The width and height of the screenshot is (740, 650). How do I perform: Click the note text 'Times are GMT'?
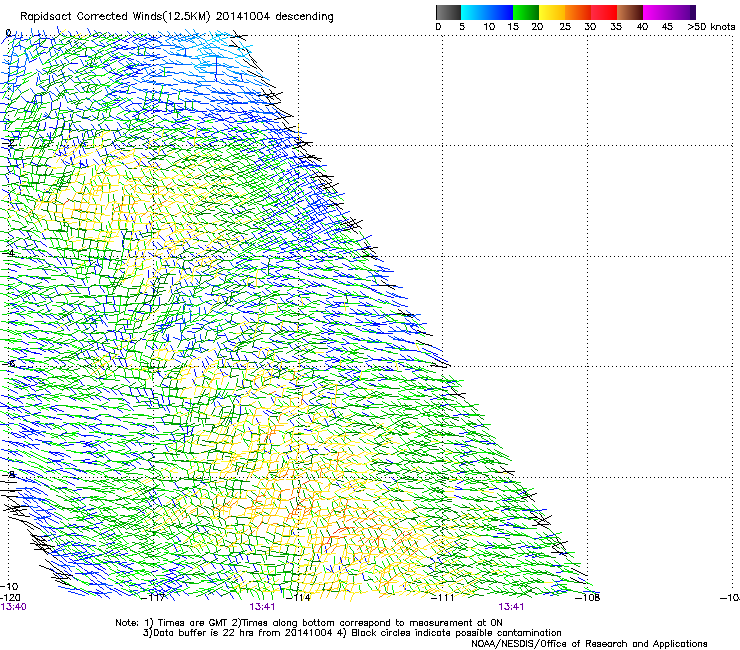[x=193, y=623]
